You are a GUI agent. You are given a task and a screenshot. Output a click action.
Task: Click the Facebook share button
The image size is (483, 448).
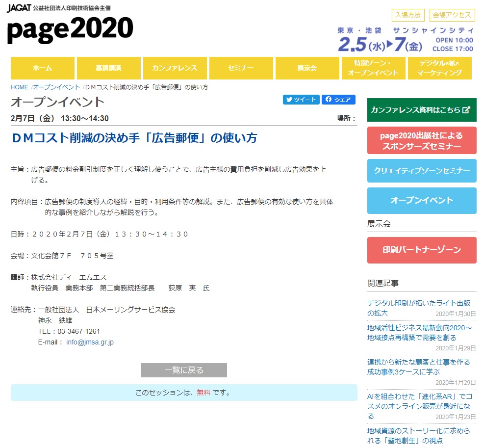point(338,100)
